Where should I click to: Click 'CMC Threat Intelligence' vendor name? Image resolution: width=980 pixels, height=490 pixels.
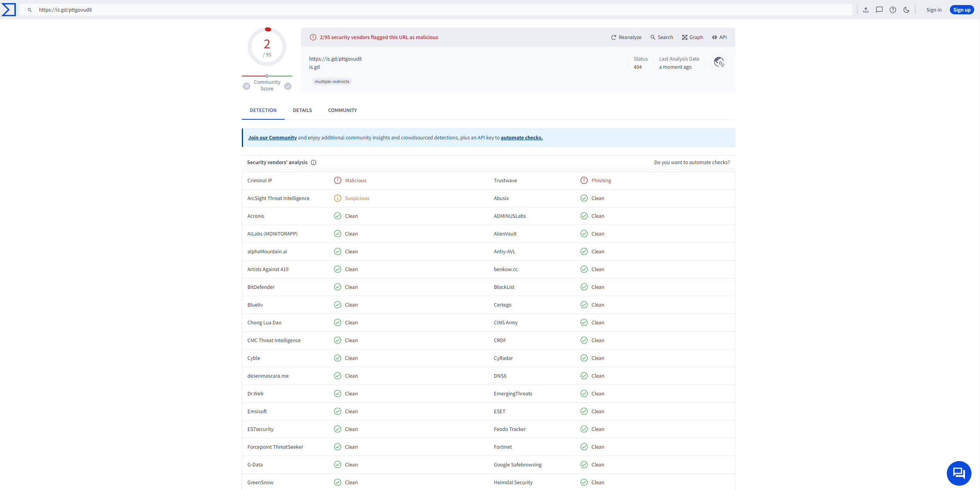(x=274, y=341)
